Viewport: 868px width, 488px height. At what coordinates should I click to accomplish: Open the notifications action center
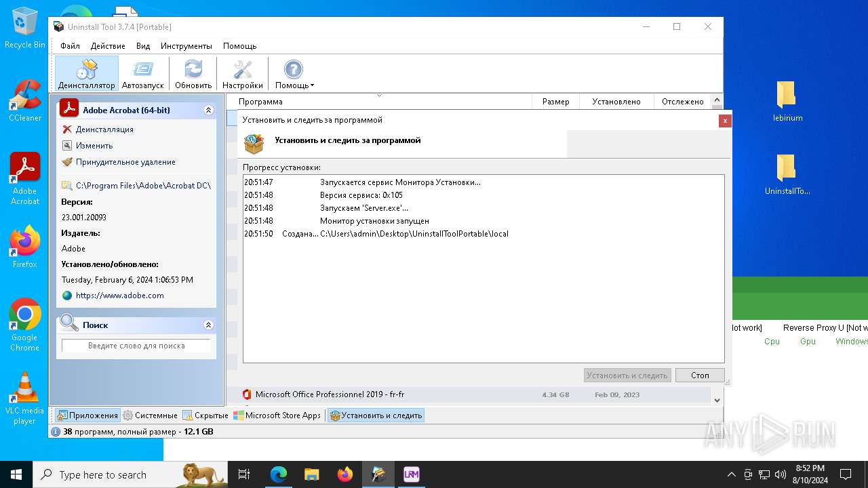click(846, 474)
